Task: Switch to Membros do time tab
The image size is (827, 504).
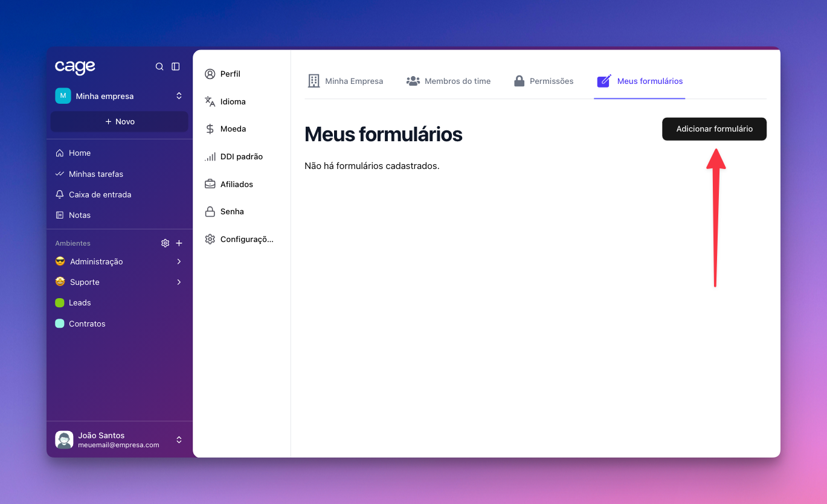Action: coord(449,81)
